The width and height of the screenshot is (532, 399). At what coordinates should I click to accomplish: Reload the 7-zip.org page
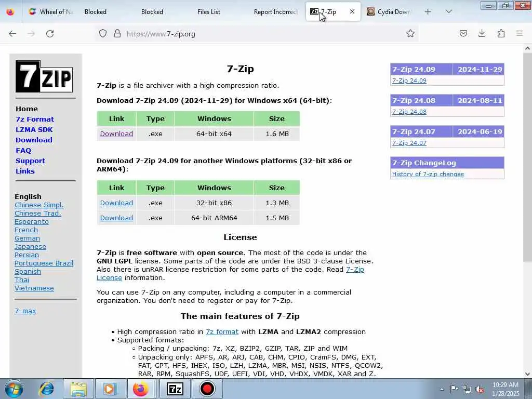coord(50,34)
